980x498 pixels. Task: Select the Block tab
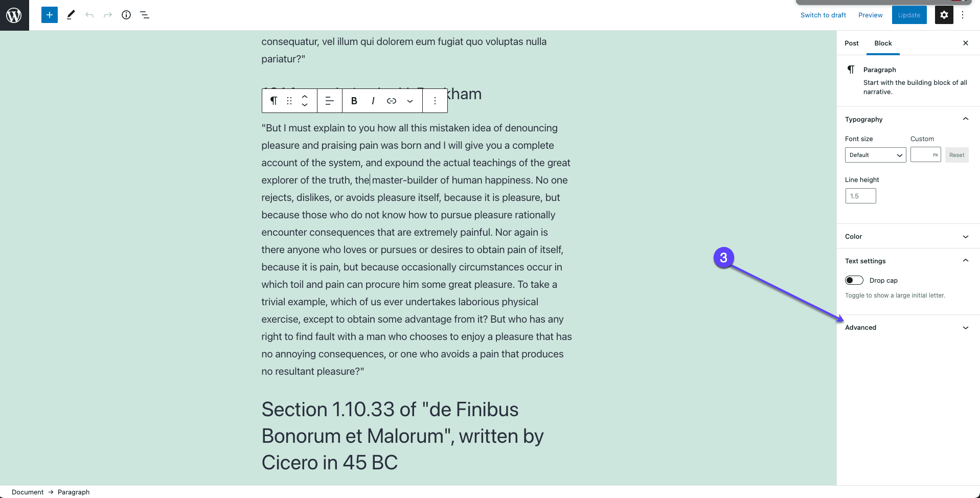pyautogui.click(x=883, y=43)
